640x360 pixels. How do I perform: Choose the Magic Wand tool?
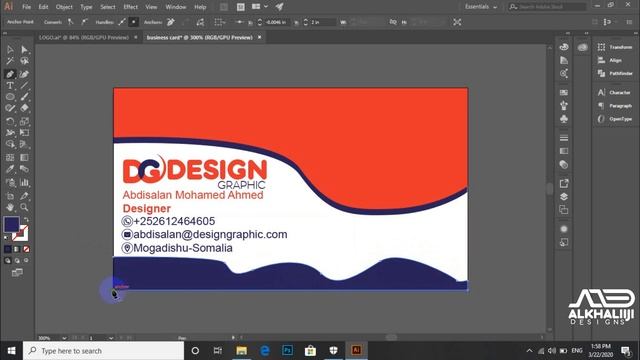pos(10,61)
